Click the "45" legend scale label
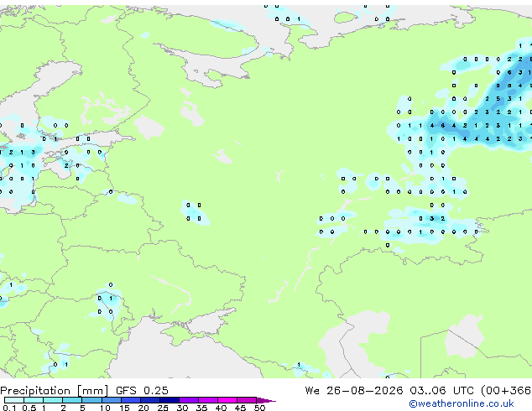The image size is (532, 411). (240, 408)
